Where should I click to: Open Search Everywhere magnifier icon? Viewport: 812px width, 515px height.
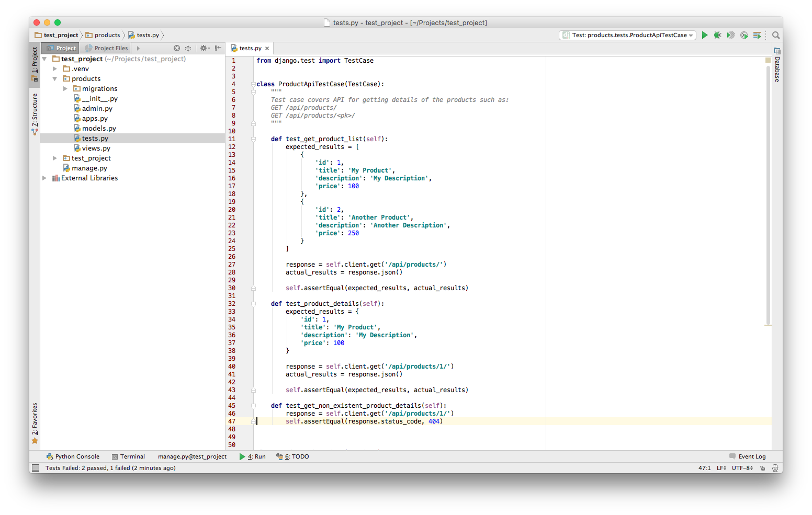(776, 36)
